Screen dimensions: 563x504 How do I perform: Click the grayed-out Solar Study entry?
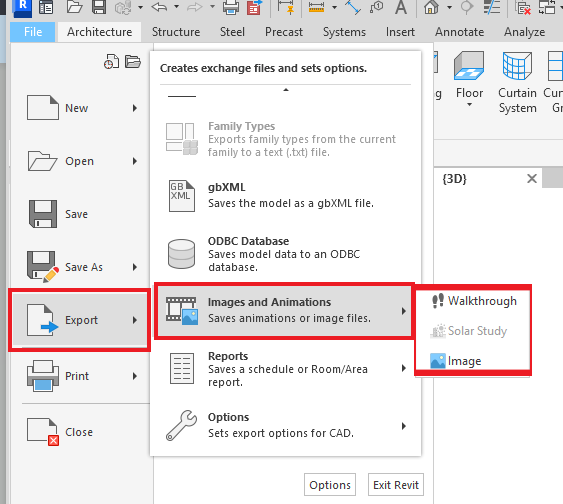(469, 331)
